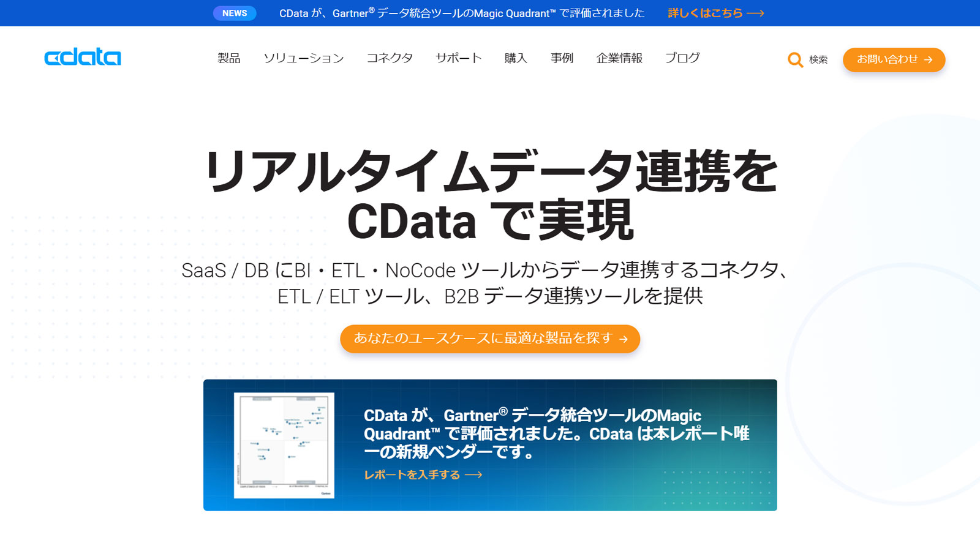
Task: Open the Magic Quadrant chart thumbnail
Action: coord(284,445)
